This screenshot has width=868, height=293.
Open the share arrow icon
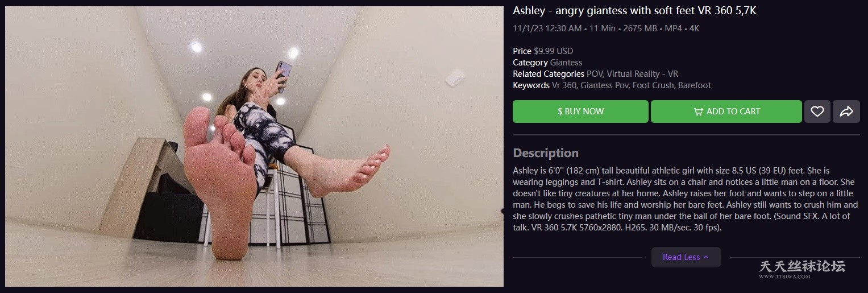846,112
